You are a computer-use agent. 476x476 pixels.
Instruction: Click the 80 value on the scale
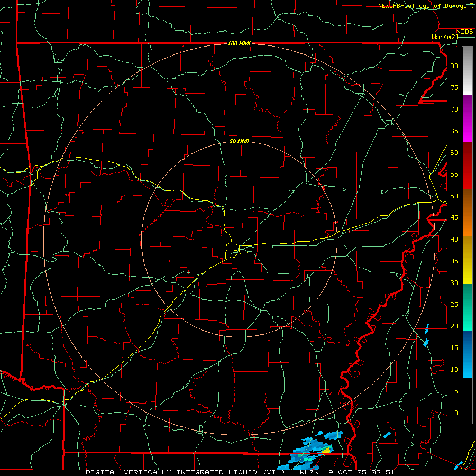tap(454, 66)
